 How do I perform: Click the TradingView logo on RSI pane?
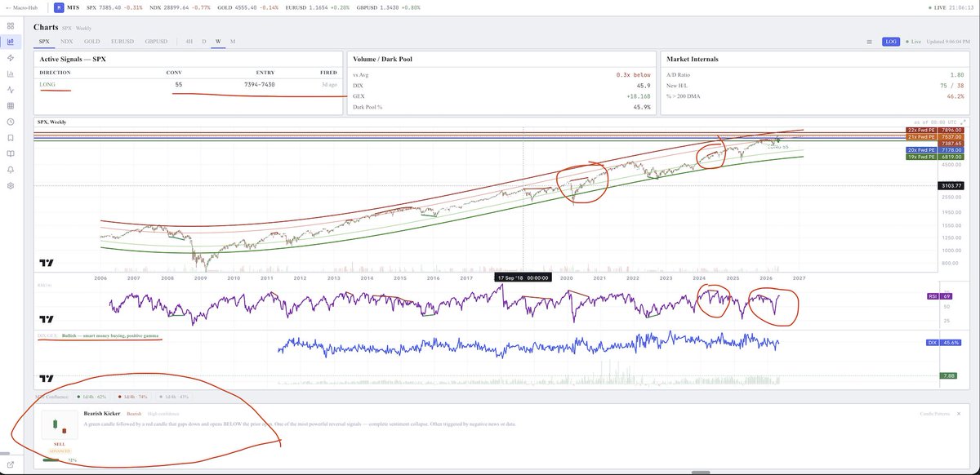point(46,321)
